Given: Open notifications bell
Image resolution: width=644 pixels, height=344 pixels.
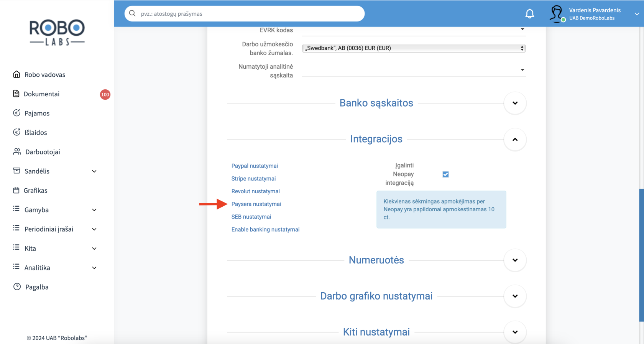Looking at the screenshot, I should [x=530, y=14].
